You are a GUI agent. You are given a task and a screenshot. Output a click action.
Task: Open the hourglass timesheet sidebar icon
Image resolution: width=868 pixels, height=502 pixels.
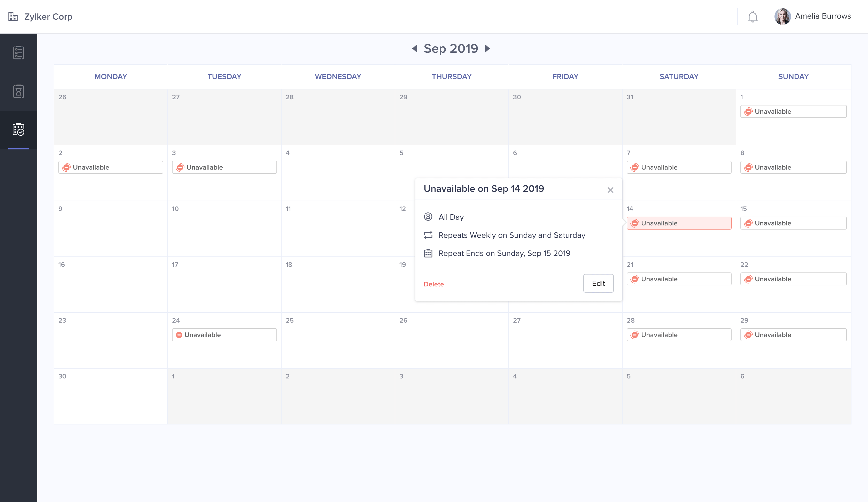(x=19, y=91)
